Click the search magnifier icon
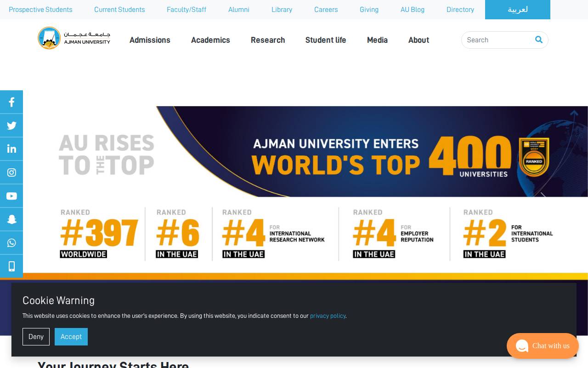This screenshot has width=588, height=368. [x=539, y=40]
